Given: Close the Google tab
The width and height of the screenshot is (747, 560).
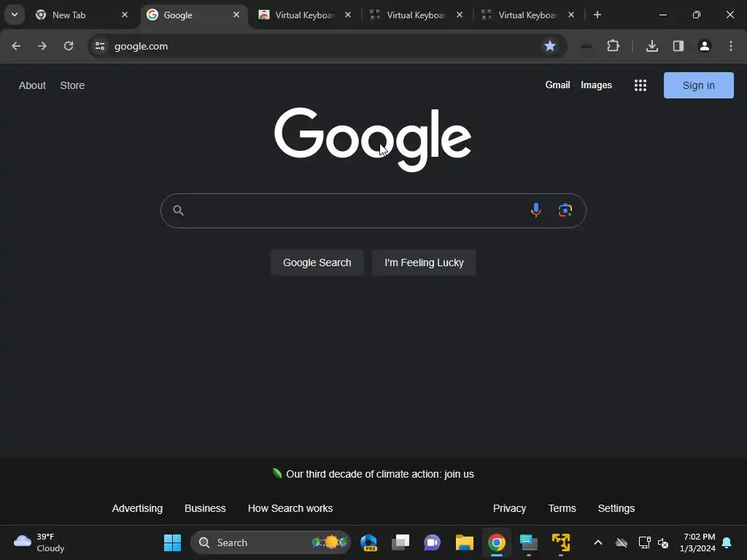Looking at the screenshot, I should [x=236, y=15].
